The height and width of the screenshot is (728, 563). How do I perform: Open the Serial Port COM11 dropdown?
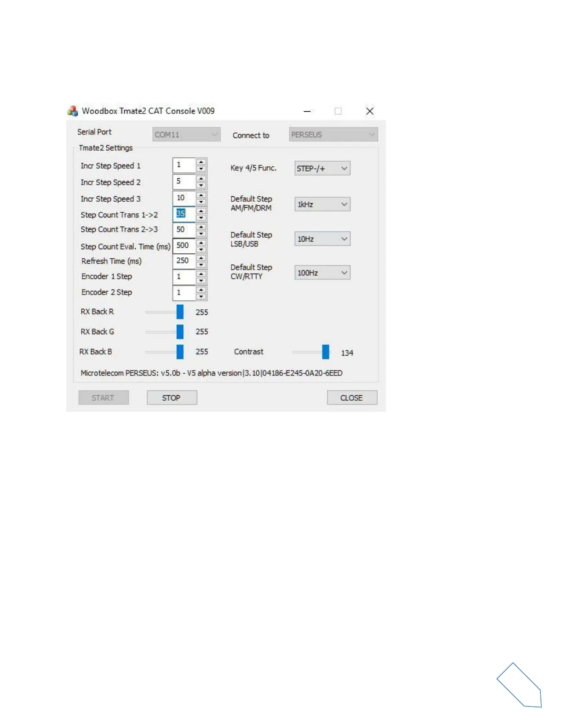coord(186,134)
